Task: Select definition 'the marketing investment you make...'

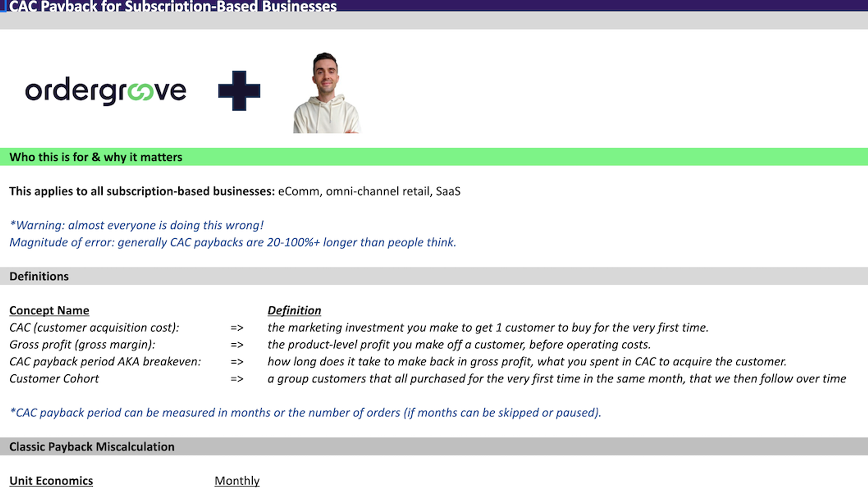Action: (488, 327)
